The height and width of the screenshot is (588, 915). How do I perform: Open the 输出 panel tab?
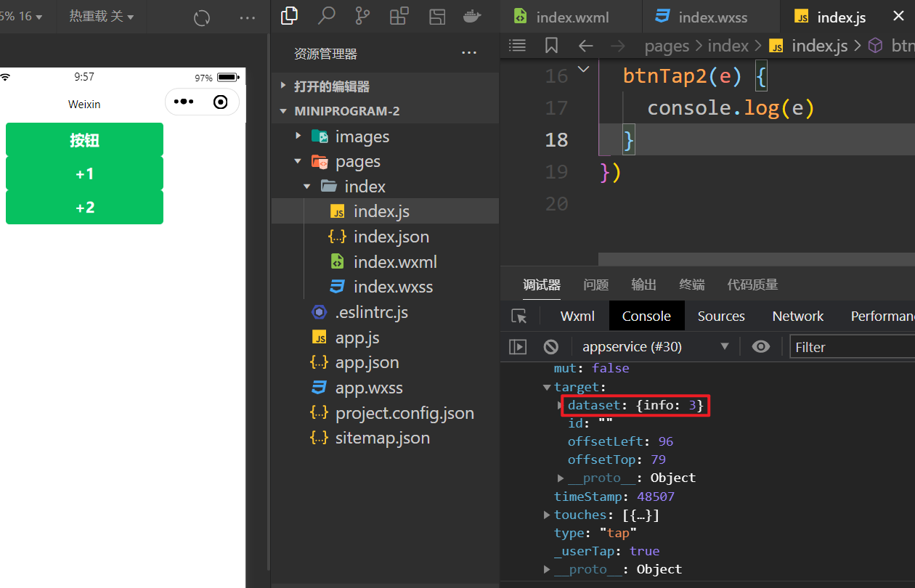click(x=643, y=285)
